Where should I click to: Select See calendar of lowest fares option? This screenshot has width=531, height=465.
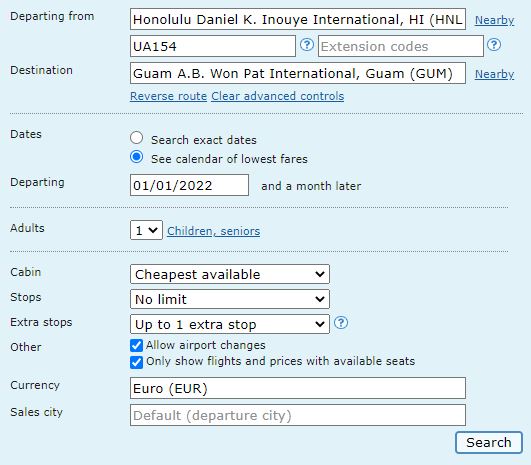click(136, 157)
